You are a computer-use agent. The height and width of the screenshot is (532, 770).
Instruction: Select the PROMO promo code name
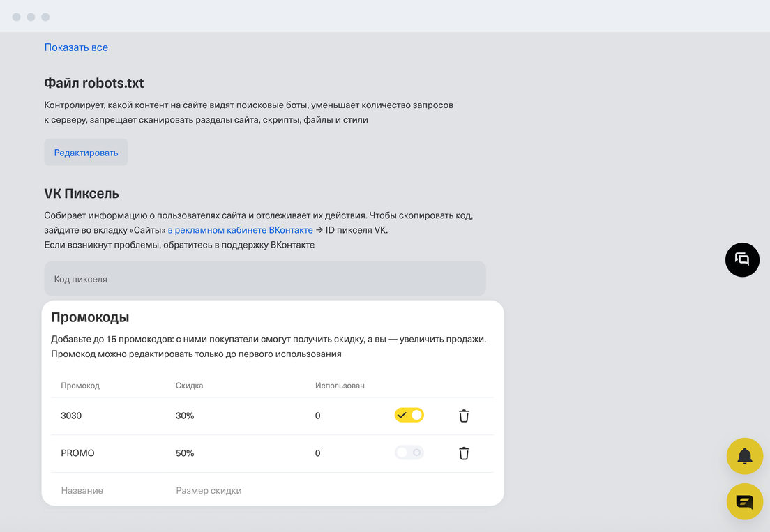pos(77,453)
